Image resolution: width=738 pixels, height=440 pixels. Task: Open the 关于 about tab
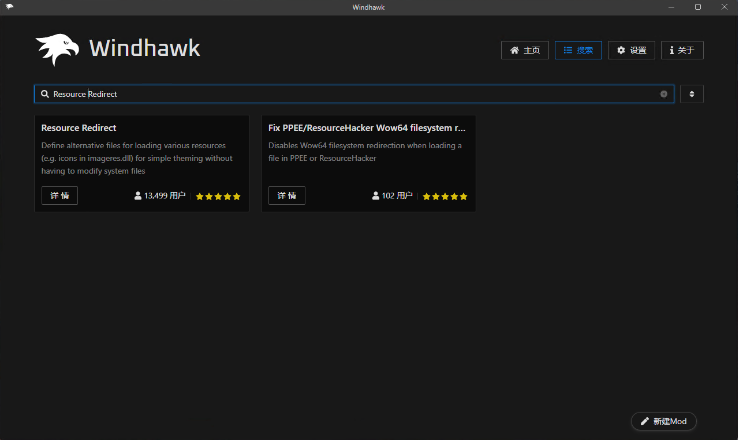[682, 50]
